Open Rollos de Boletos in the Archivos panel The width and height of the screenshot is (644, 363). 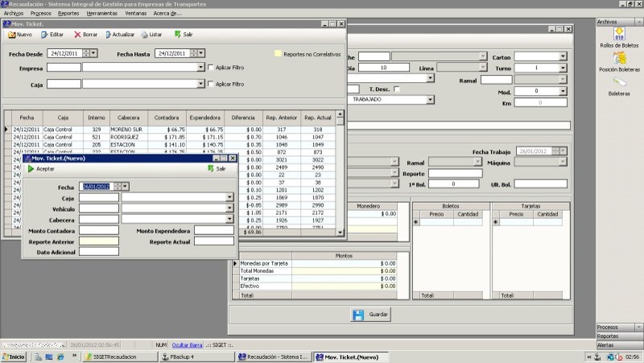point(619,37)
